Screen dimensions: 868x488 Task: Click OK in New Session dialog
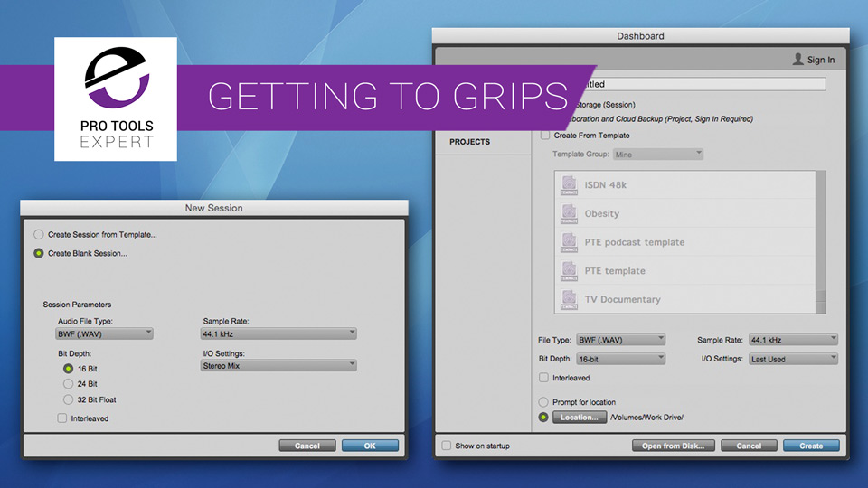[370, 446]
